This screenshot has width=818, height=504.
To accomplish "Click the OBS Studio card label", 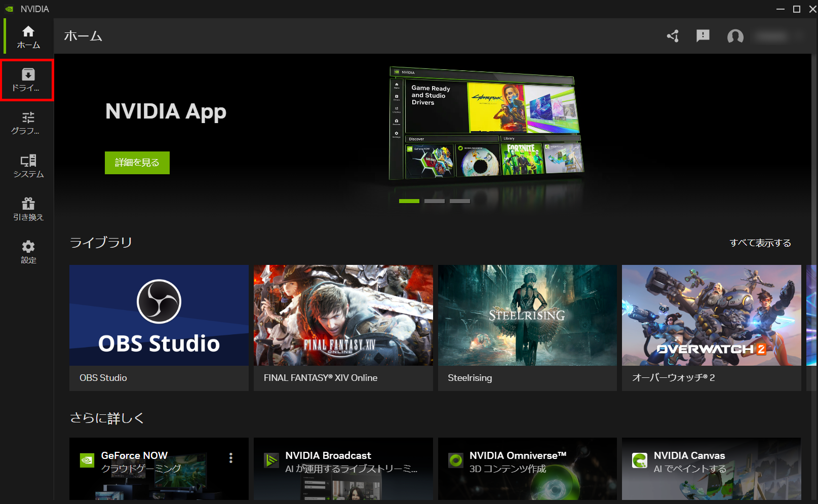I will pyautogui.click(x=103, y=378).
